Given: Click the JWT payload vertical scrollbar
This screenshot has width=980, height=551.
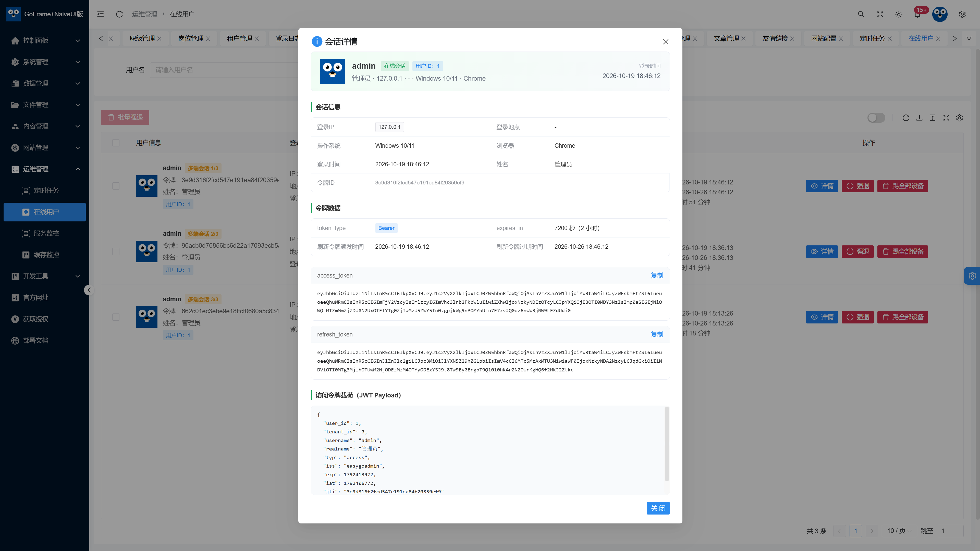Looking at the screenshot, I should tap(667, 444).
